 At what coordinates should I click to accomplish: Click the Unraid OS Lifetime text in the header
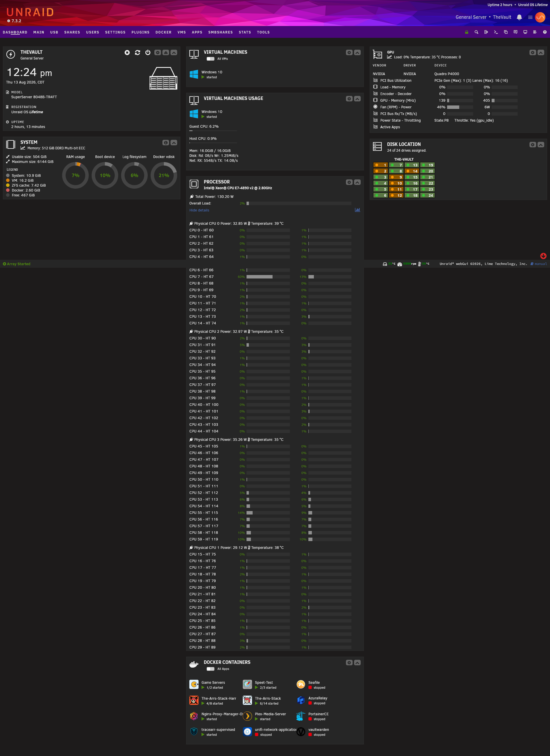[533, 5]
